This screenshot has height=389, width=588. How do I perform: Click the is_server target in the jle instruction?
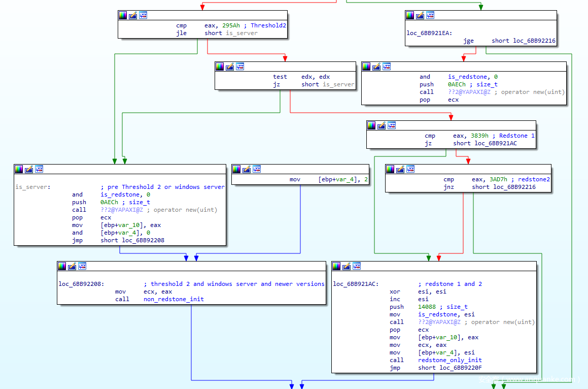coord(241,33)
